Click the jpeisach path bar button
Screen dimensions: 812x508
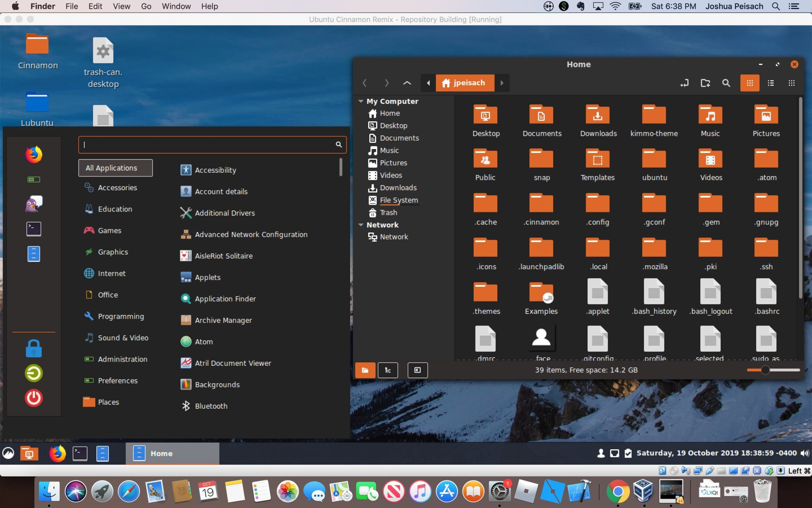point(465,83)
